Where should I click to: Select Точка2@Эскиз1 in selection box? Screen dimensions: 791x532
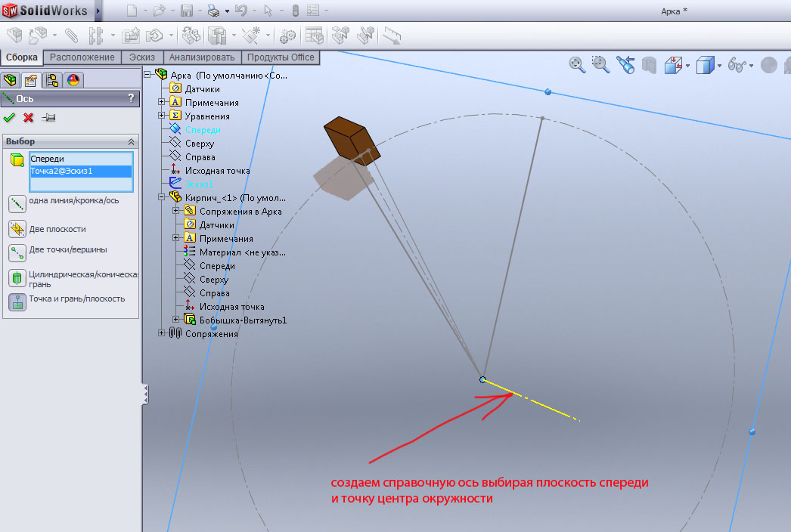(80, 172)
